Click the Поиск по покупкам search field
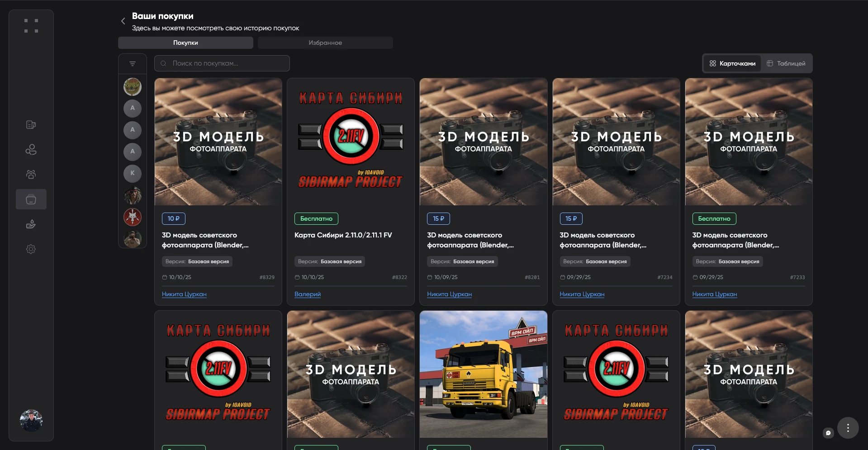This screenshot has height=450, width=868. click(222, 63)
